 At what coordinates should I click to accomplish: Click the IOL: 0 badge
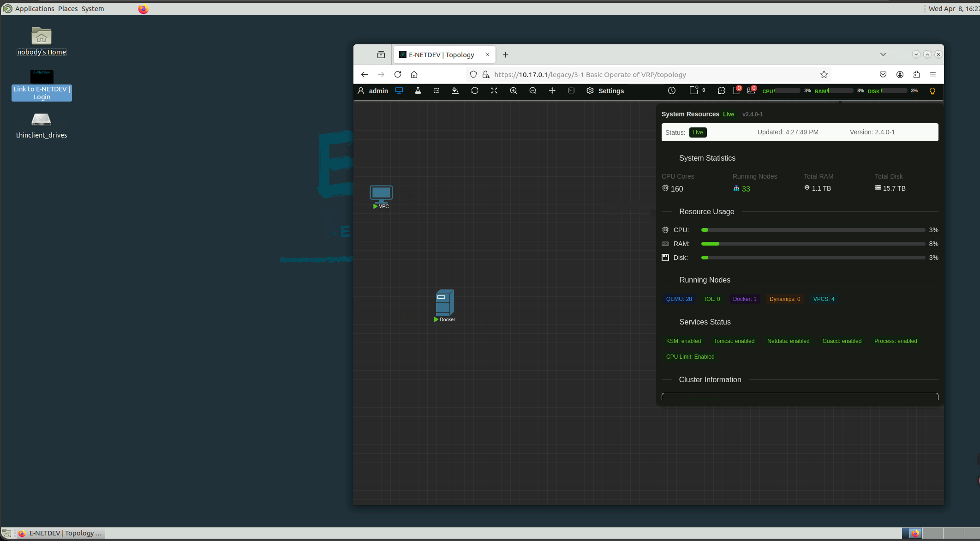coord(712,299)
